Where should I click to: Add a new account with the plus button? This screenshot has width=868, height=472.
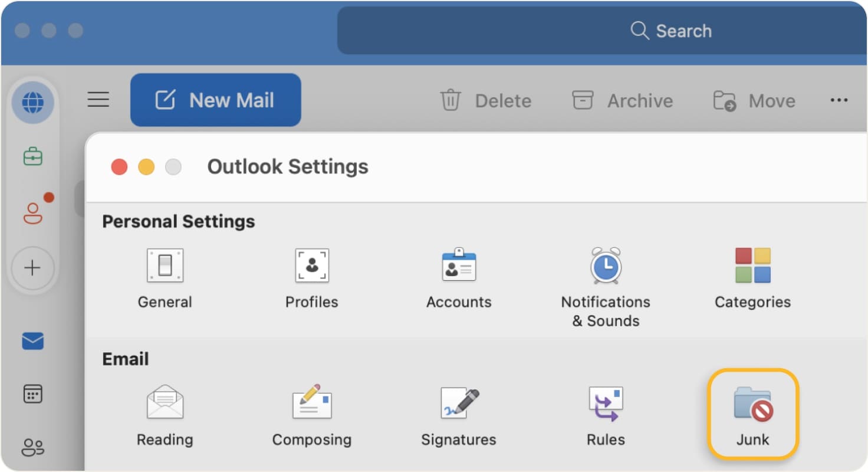pos(33,268)
